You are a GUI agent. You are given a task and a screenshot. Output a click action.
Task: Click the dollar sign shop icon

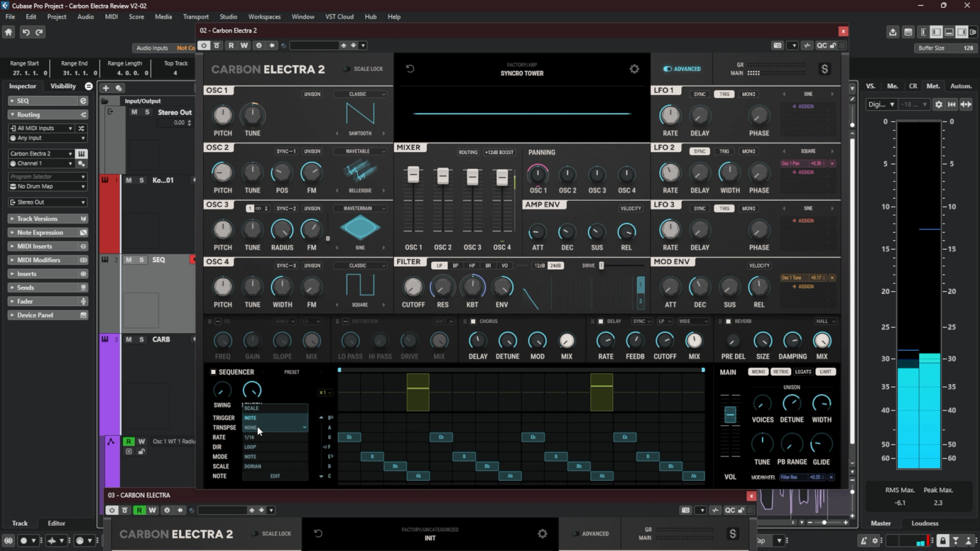[824, 69]
